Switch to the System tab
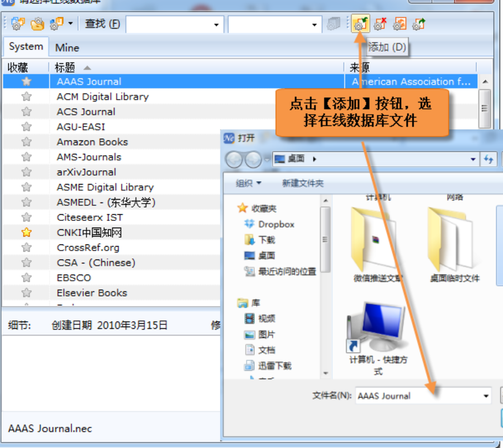 click(26, 47)
